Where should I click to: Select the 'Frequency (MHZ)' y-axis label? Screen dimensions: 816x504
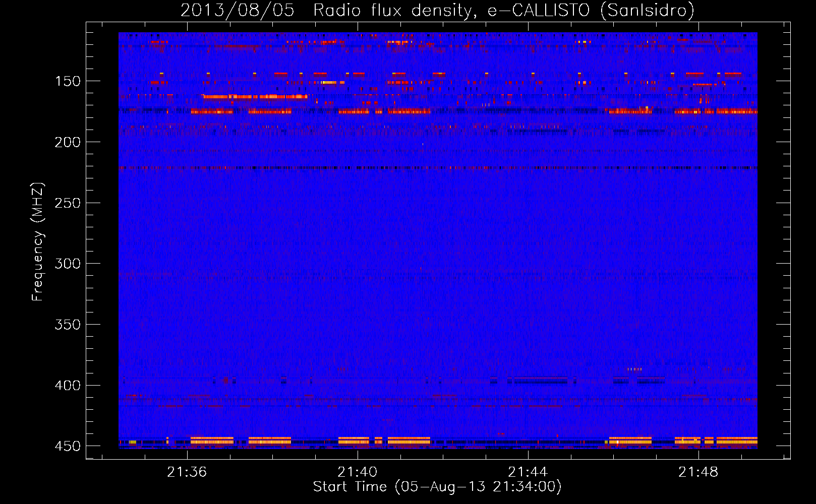tap(38, 241)
